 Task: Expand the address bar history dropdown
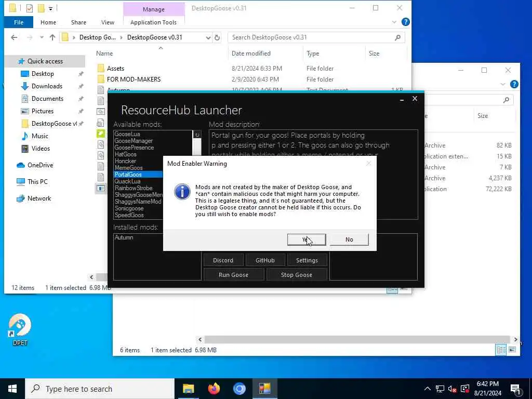click(x=208, y=37)
